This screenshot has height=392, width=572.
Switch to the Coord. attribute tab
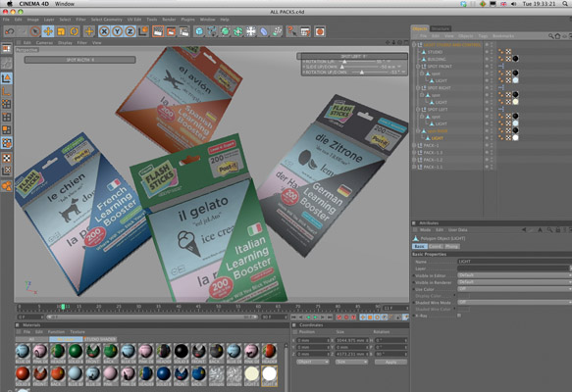tap(435, 246)
